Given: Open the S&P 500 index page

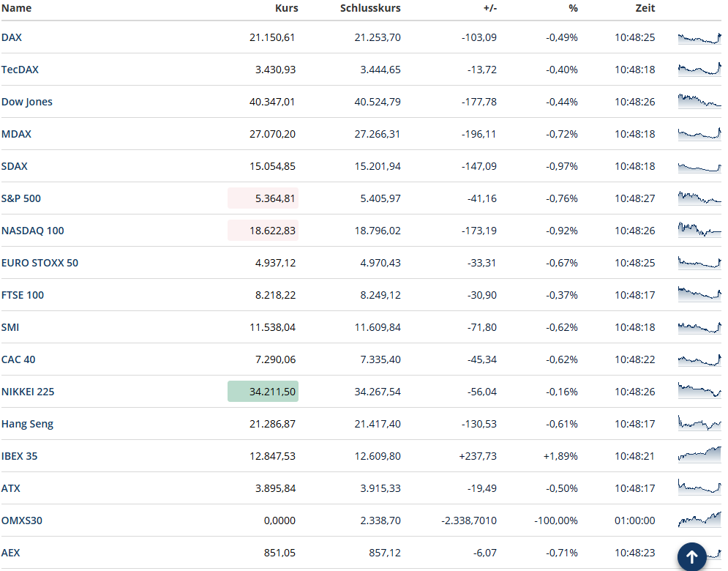Looking at the screenshot, I should tap(20, 198).
